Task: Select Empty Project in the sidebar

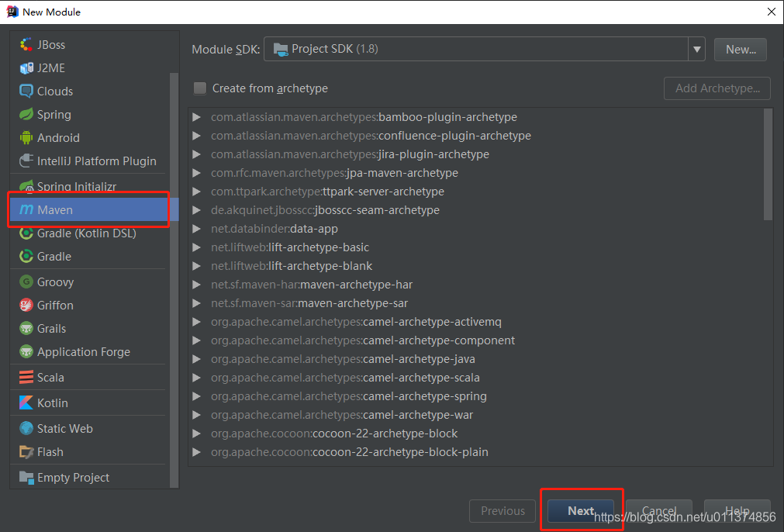Action: coord(74,477)
